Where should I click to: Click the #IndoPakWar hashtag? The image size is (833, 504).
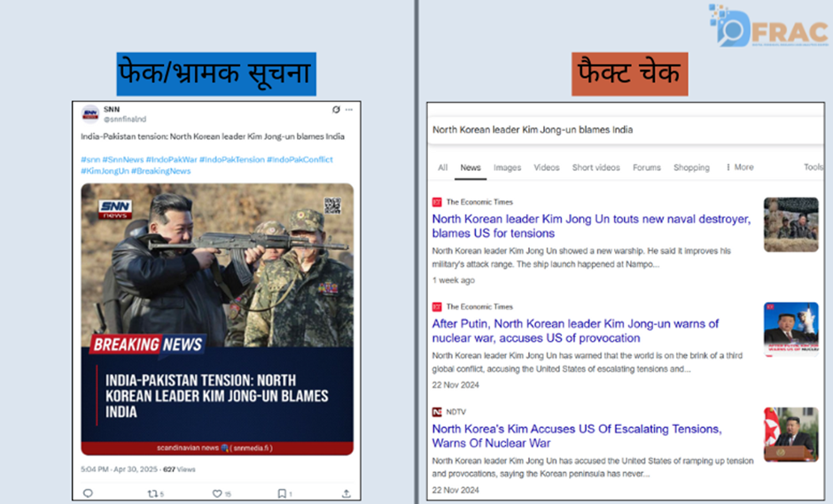(171, 159)
